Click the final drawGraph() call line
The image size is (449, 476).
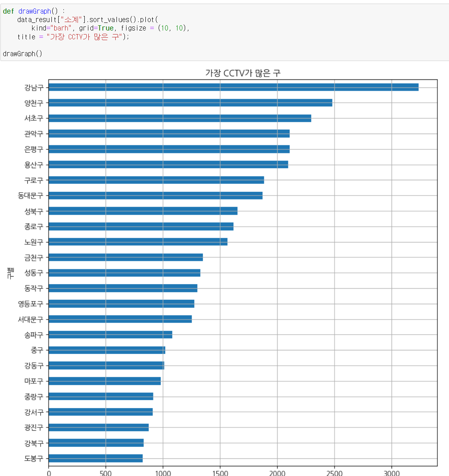point(22,54)
